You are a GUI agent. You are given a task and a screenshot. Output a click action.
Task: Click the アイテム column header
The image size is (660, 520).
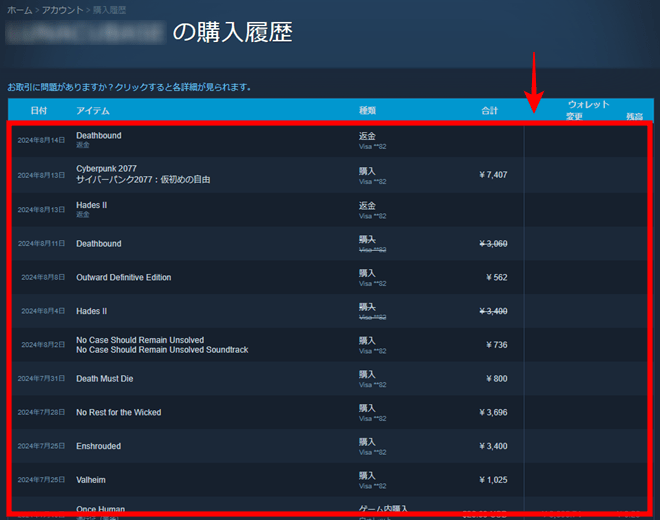(x=93, y=110)
